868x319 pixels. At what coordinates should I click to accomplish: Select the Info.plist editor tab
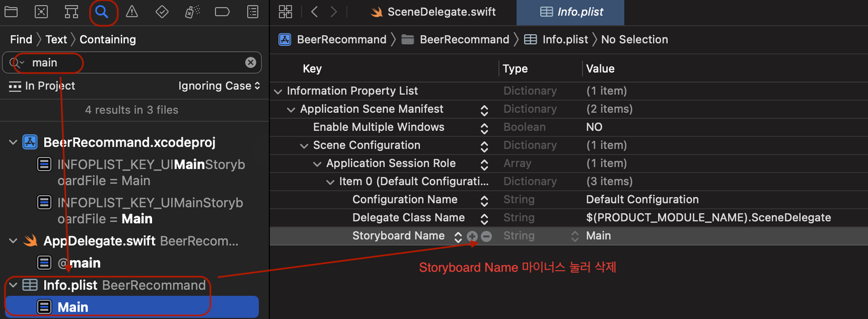coord(571,12)
